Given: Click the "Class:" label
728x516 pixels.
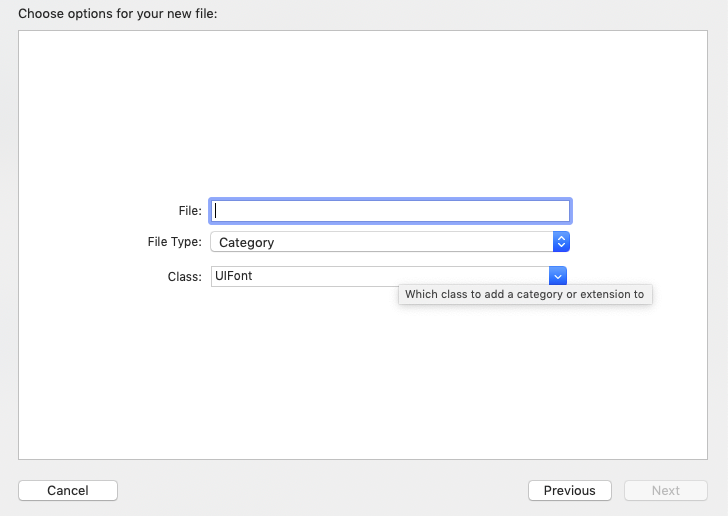Looking at the screenshot, I should pyautogui.click(x=185, y=276).
